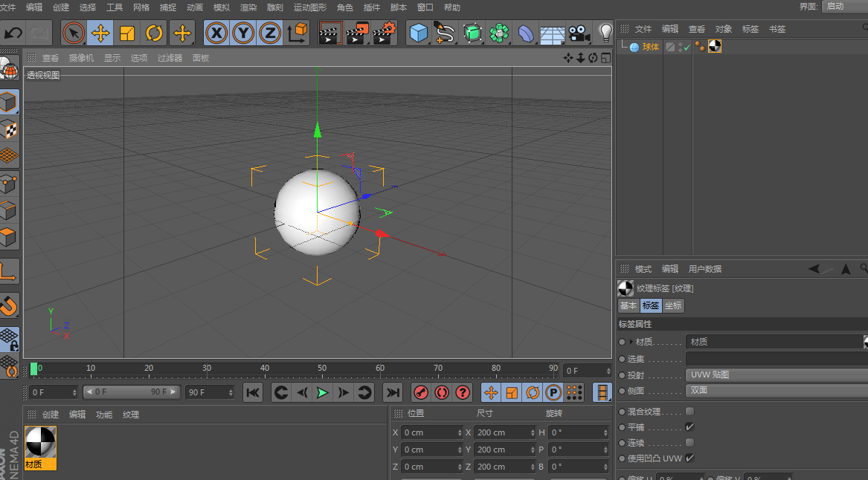This screenshot has height=480, width=868.
Task: Add a cube primitive from the toolbar
Action: pos(418,33)
